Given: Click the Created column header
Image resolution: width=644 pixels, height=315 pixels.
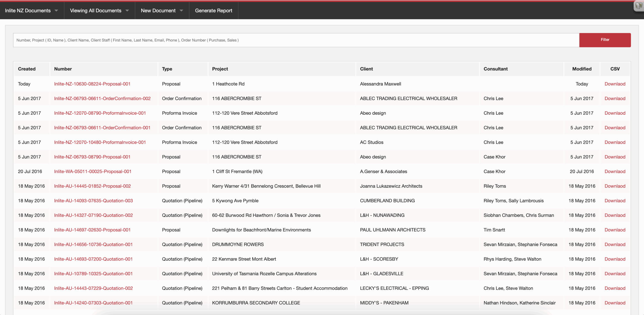Looking at the screenshot, I should click(27, 69).
